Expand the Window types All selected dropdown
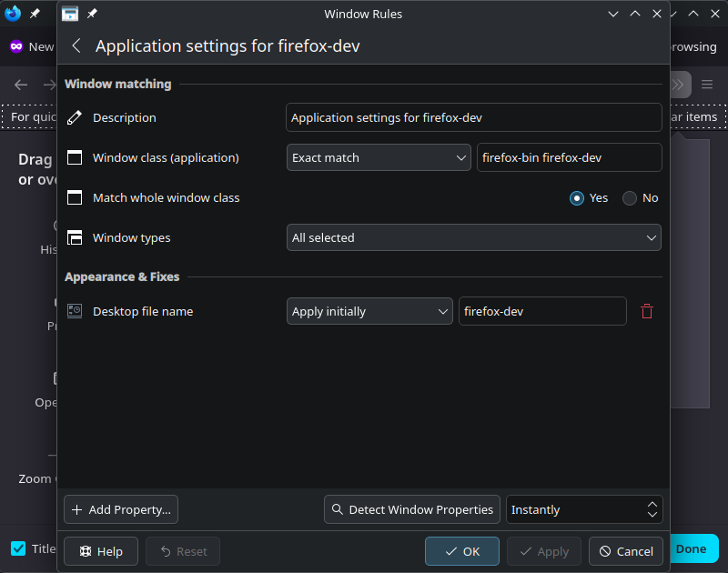Image resolution: width=728 pixels, height=573 pixels. (473, 237)
